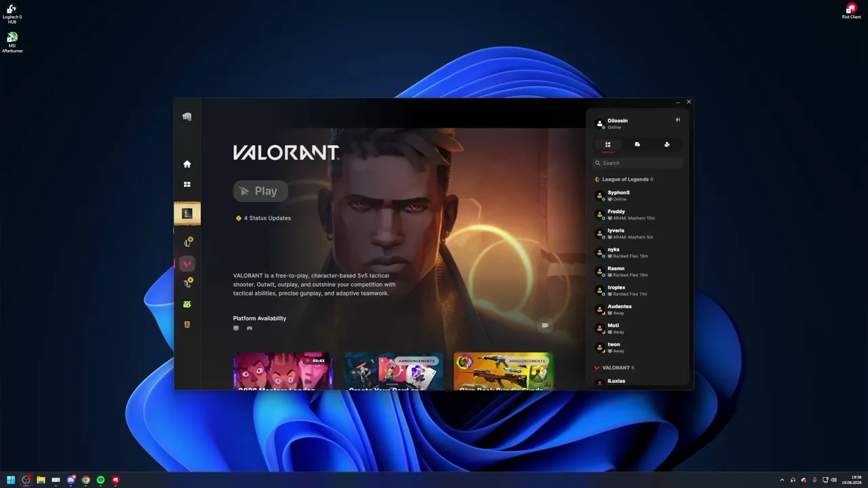Open File Explorer from the taskbar
This screenshot has height=488, width=868.
click(41, 480)
